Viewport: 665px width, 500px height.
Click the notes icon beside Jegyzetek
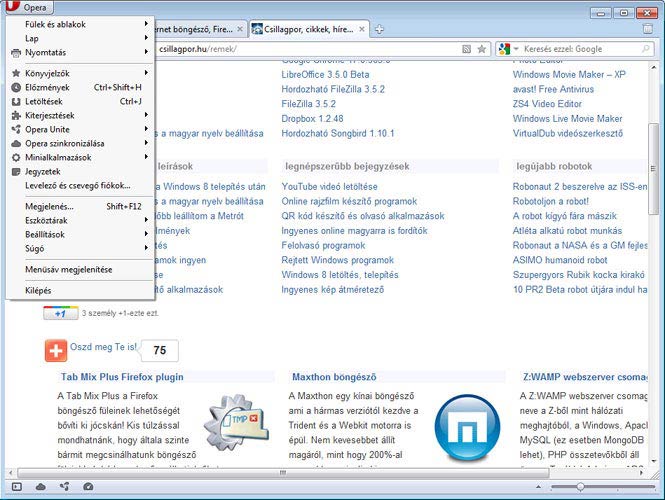pos(16,172)
